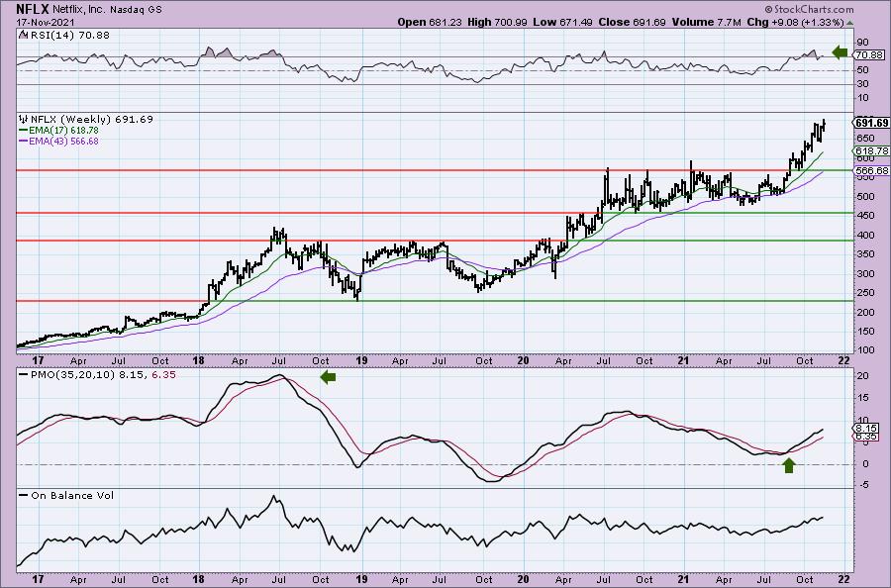
Task: Click the NFLX (Weekly) 691.69 legend text
Action: [x=91, y=120]
